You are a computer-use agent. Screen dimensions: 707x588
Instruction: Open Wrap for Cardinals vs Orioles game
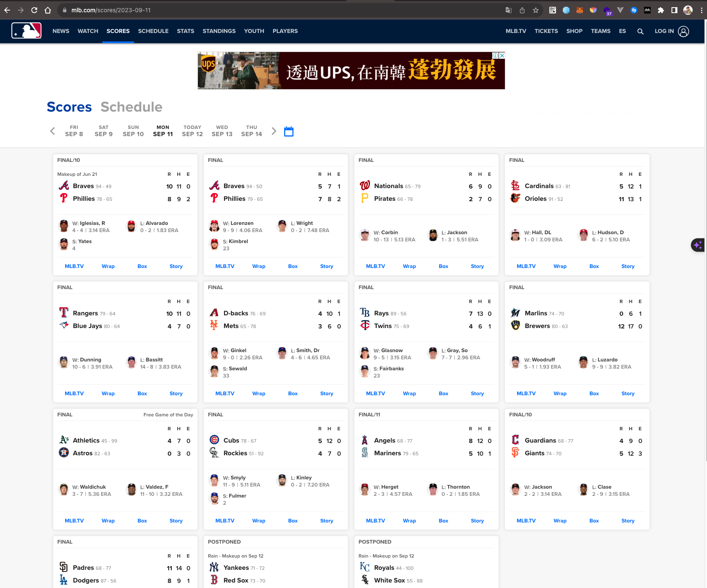click(560, 266)
